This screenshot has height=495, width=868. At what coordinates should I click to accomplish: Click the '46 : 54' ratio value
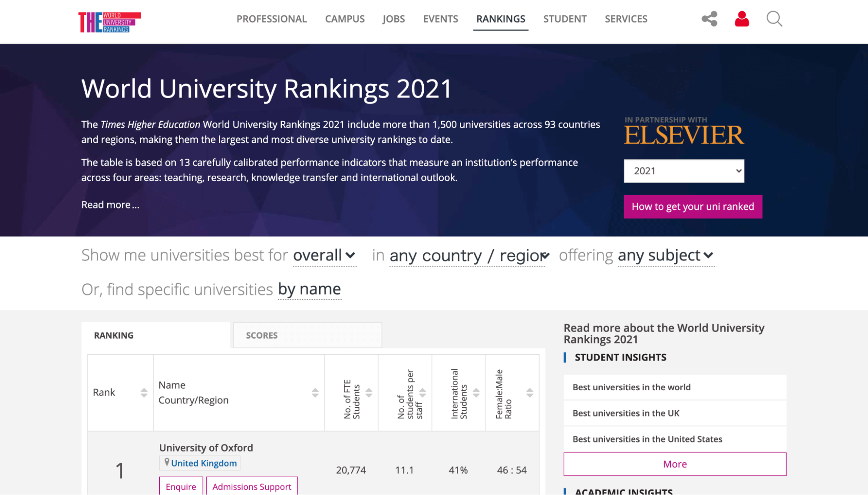click(x=512, y=470)
